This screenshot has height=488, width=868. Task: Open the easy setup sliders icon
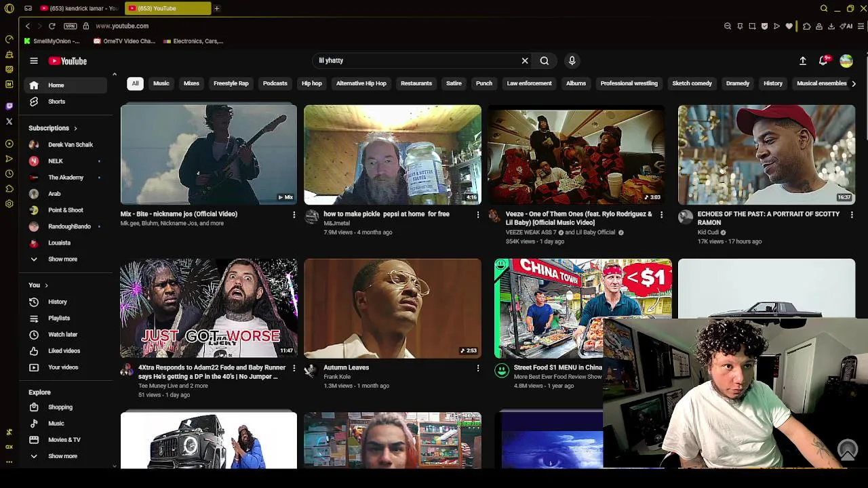click(861, 26)
